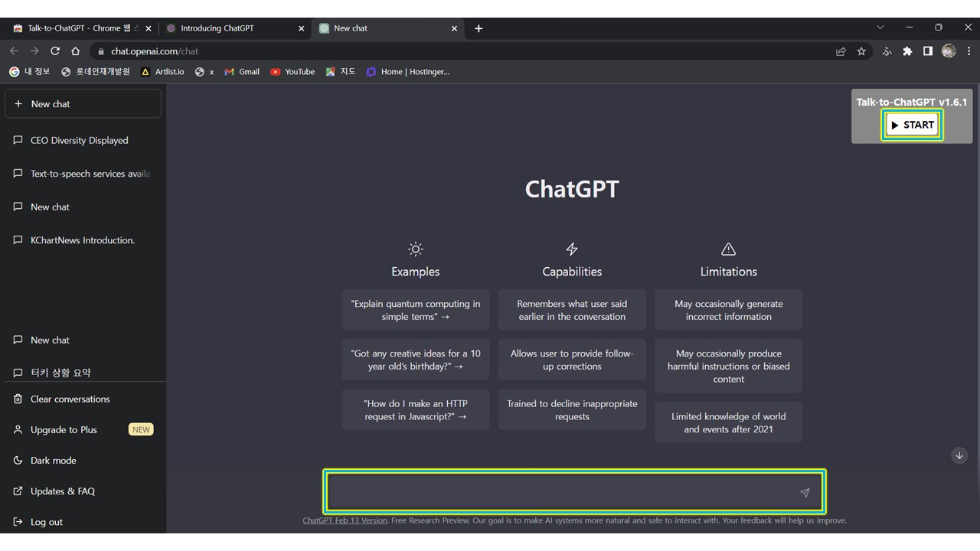Click the warning triangle icon above Limitations

pos(729,249)
